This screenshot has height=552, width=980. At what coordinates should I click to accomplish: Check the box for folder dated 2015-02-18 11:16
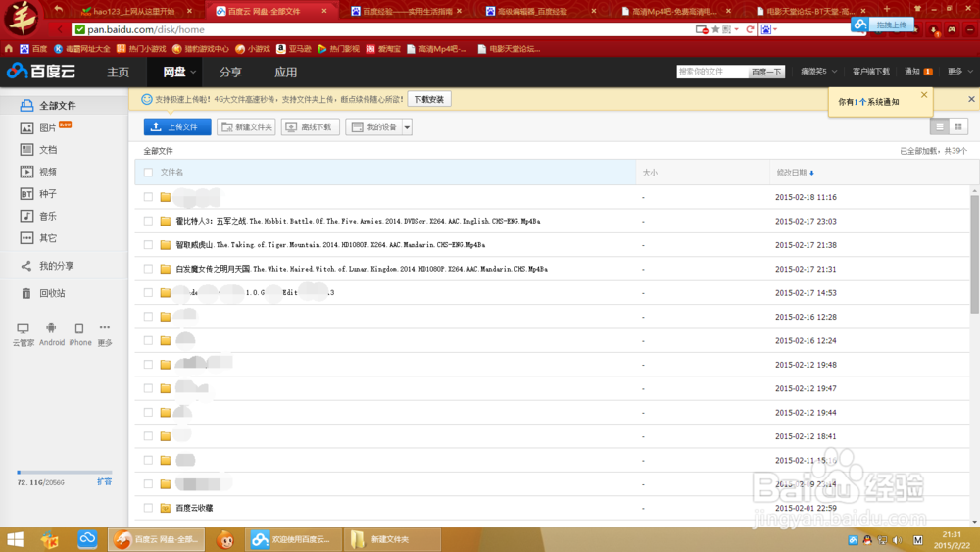(148, 197)
